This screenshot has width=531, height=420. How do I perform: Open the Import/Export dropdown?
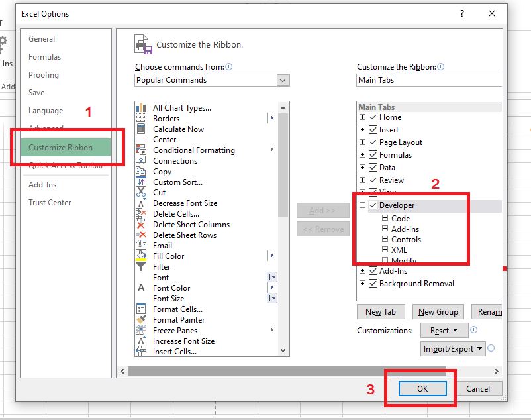(453, 349)
